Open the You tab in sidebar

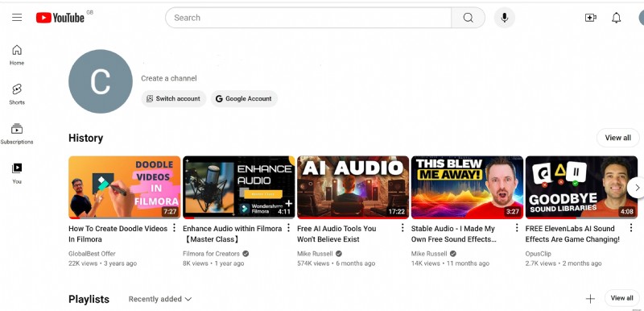[17, 173]
